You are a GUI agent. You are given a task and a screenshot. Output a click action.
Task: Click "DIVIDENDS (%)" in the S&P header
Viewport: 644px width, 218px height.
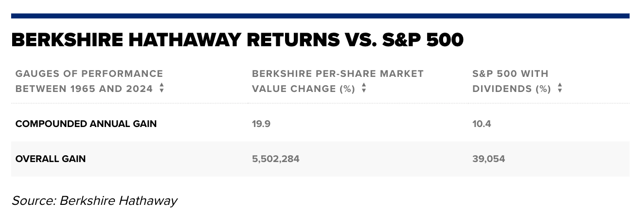512,89
